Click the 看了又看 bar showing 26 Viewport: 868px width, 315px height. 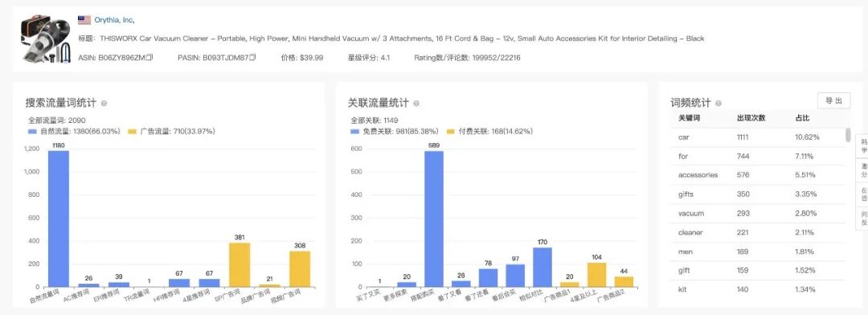[x=461, y=284]
